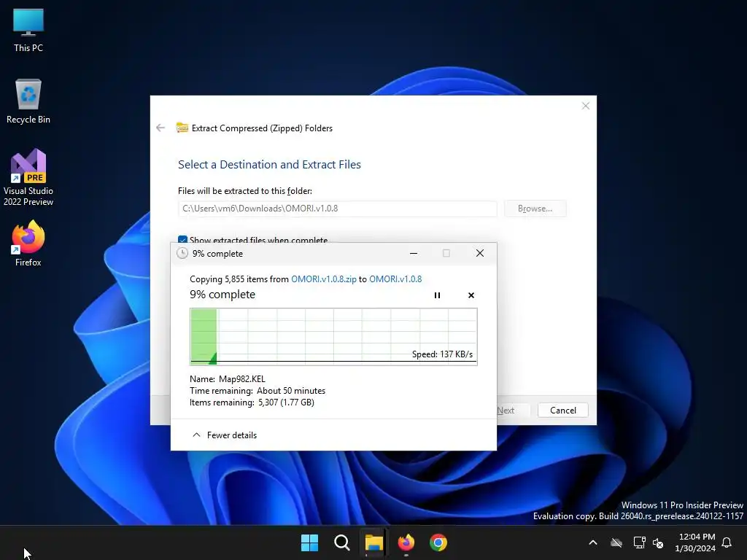Click the muted volume tray icon

click(659, 542)
